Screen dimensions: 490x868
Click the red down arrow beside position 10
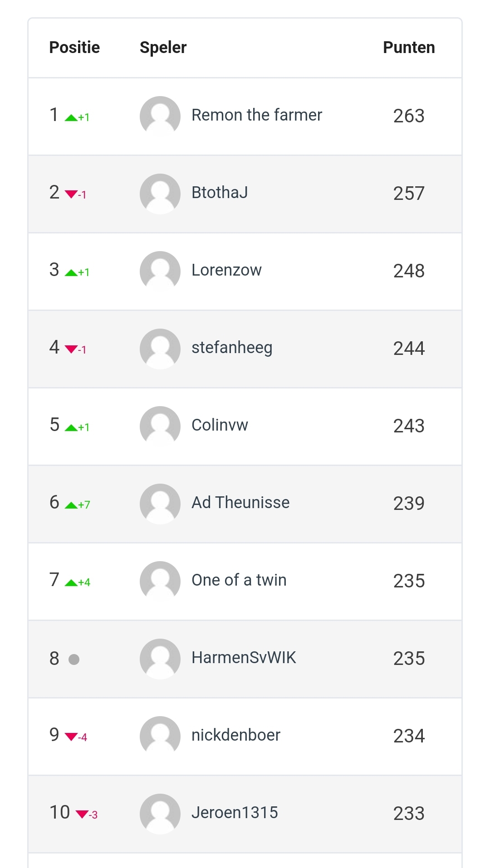(82, 815)
